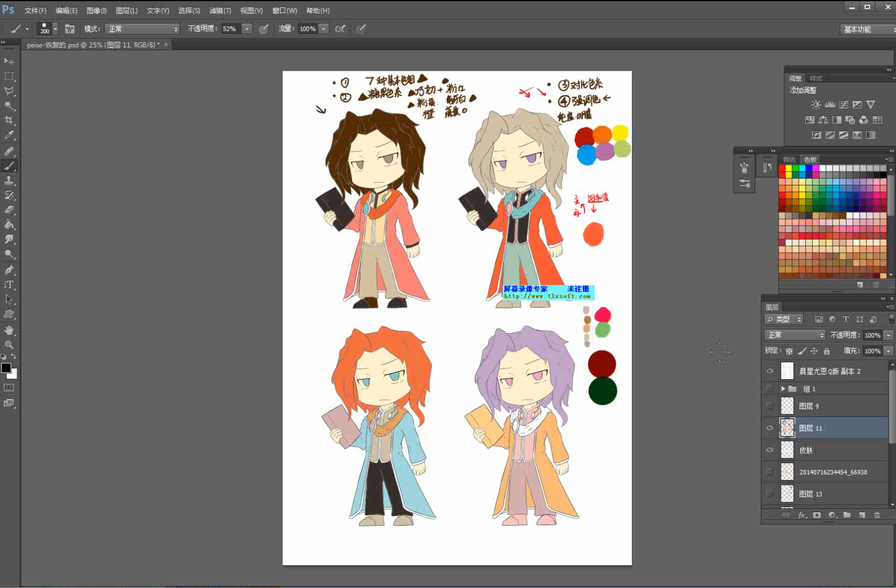The width and height of the screenshot is (896, 588).
Task: Add a Brightness/Contrast adjustment
Action: [816, 105]
